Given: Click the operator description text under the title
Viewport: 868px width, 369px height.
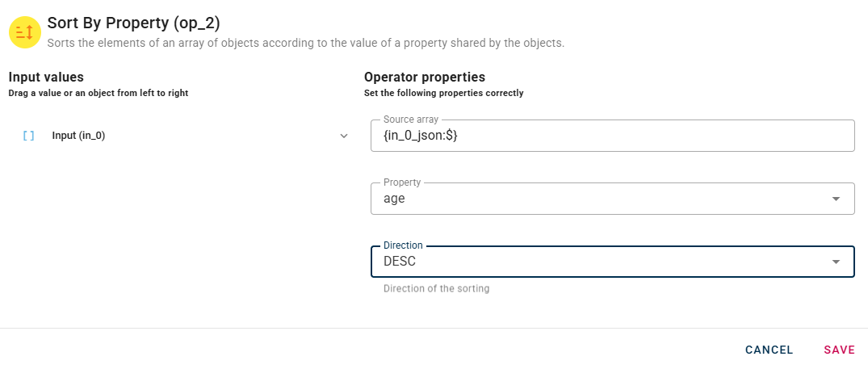Looking at the screenshot, I should pyautogui.click(x=305, y=44).
